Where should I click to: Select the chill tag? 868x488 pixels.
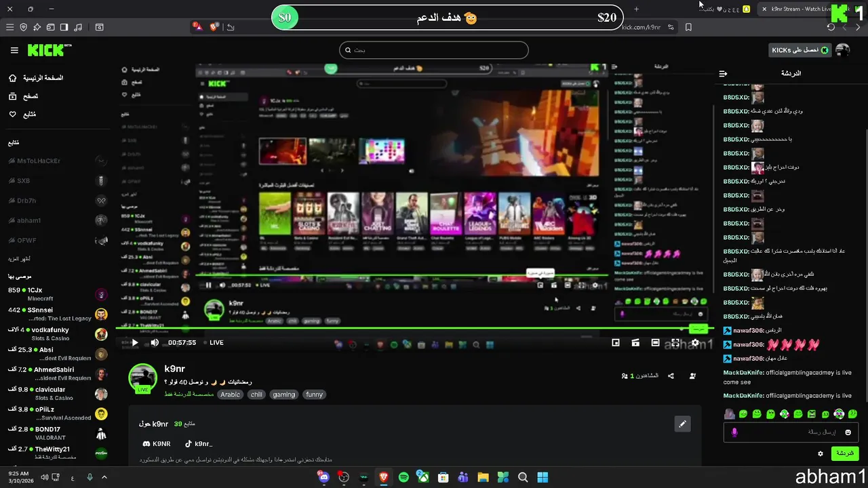tap(256, 394)
